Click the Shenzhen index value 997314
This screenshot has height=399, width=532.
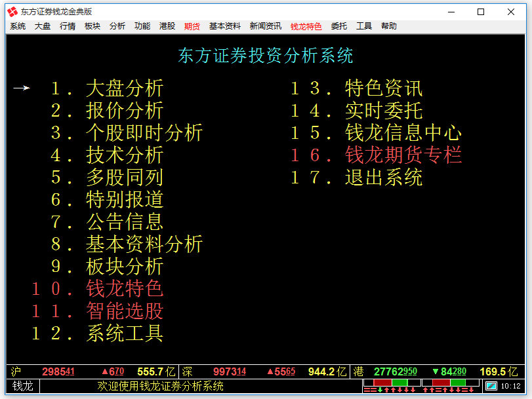[x=230, y=372]
